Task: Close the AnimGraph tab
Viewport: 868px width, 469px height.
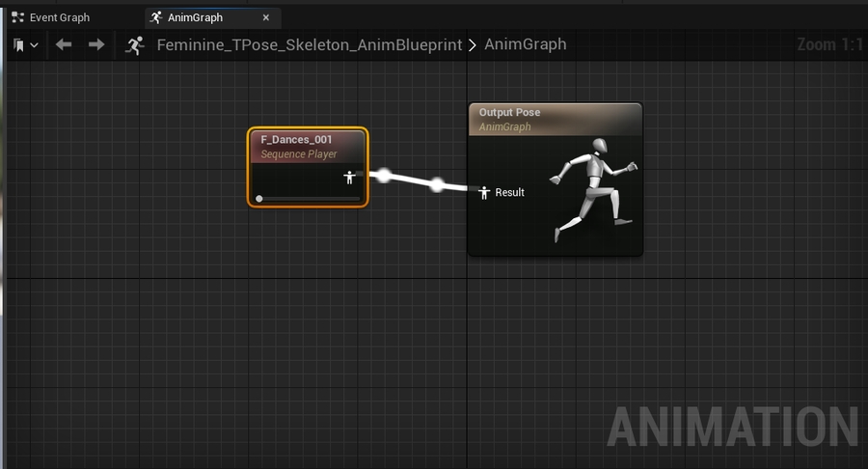Action: tap(265, 17)
